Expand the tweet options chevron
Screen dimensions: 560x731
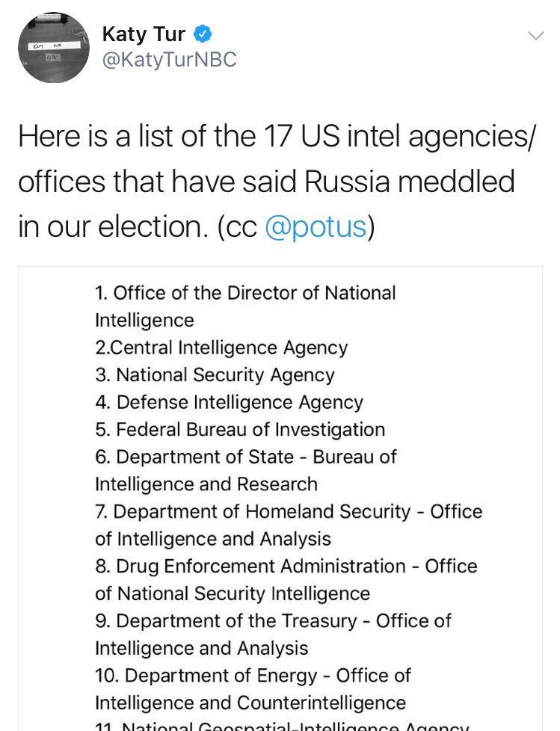coord(535,36)
